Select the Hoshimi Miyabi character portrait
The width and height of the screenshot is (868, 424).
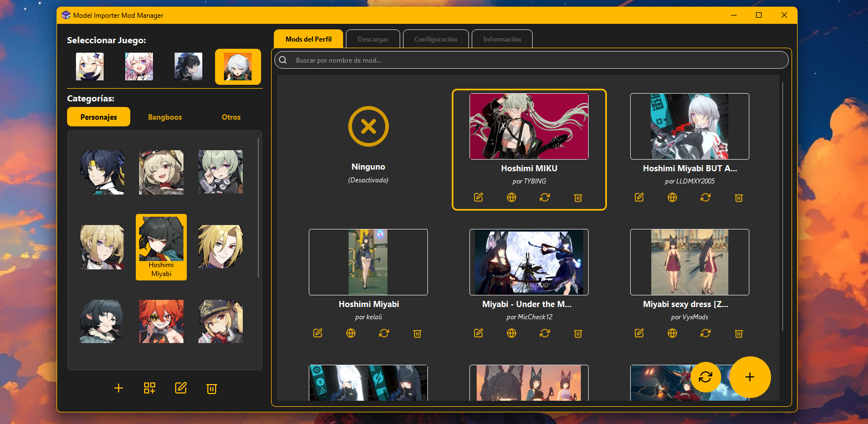tap(161, 244)
